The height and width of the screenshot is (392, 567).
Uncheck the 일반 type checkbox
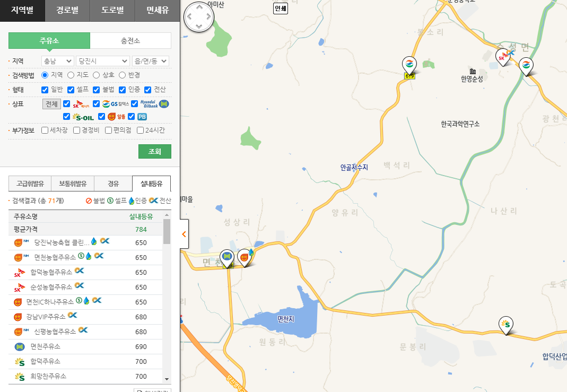tap(45, 90)
